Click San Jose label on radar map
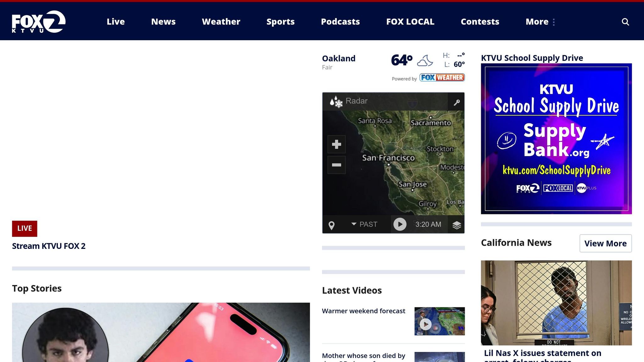This screenshot has height=362, width=644. [413, 184]
